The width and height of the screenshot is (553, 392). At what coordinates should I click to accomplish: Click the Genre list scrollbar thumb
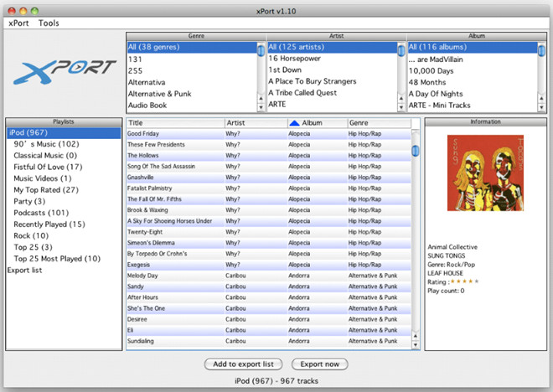click(x=261, y=50)
